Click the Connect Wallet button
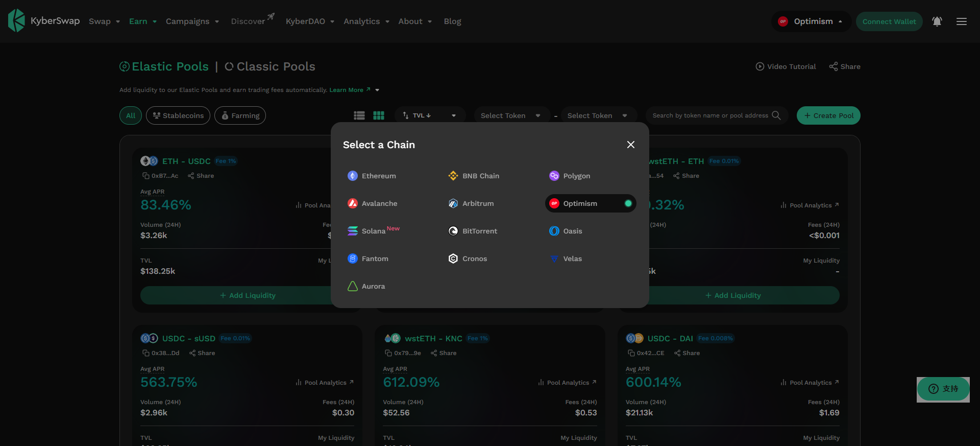 pos(889,21)
